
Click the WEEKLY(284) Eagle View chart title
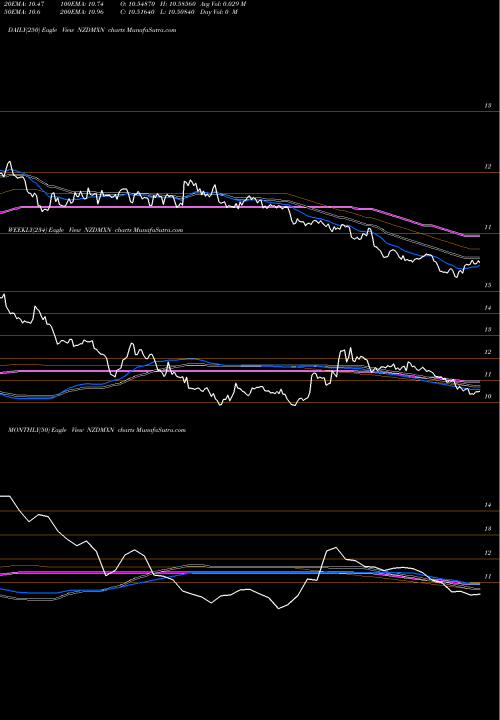tap(96, 230)
